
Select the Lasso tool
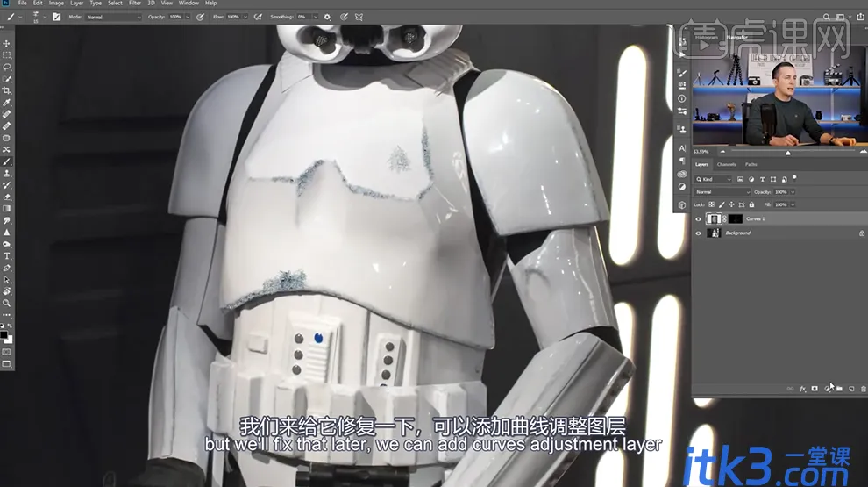(7, 67)
